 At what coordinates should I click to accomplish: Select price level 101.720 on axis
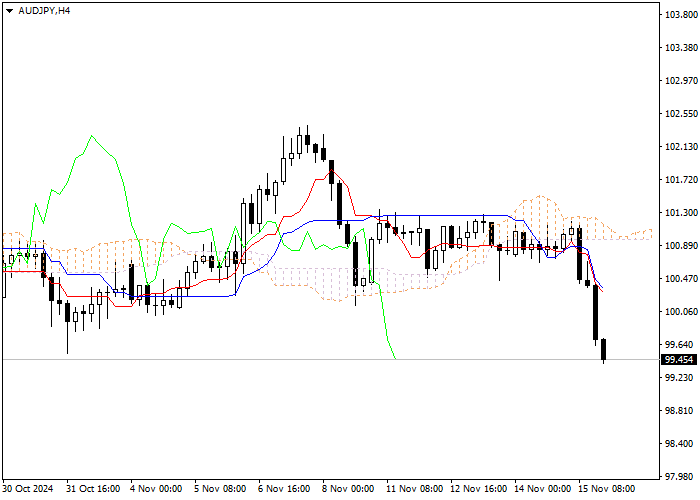tap(681, 180)
